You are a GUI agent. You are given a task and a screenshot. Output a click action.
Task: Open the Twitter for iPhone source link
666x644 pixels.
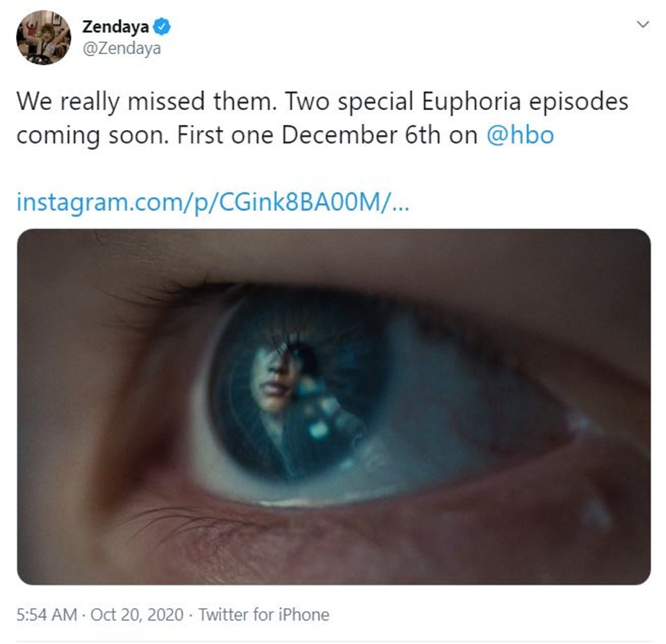[263, 614]
